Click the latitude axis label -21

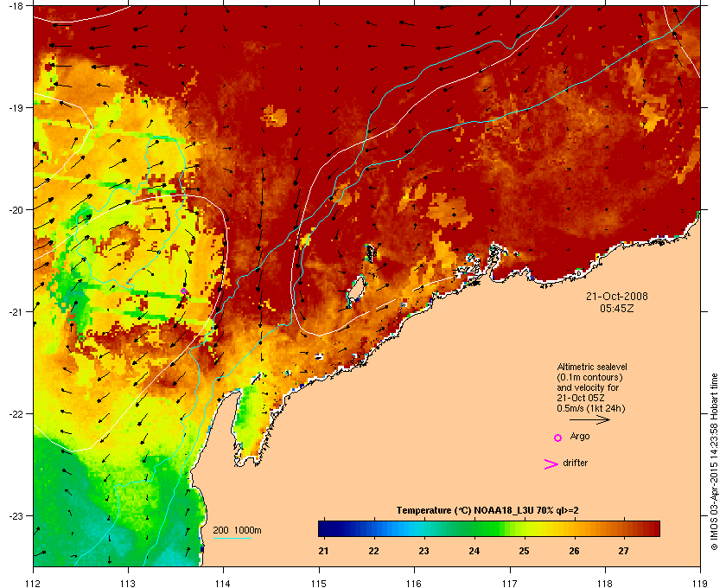[x=16, y=311]
